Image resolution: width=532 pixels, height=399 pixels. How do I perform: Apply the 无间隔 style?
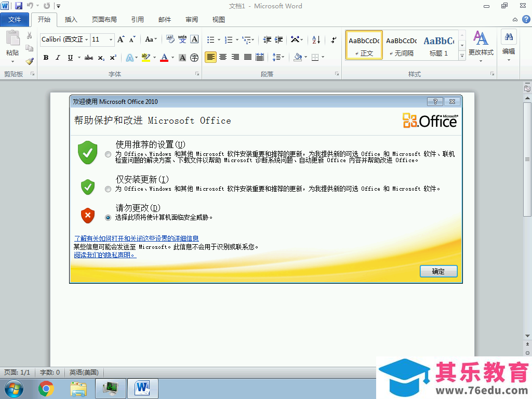[402, 46]
